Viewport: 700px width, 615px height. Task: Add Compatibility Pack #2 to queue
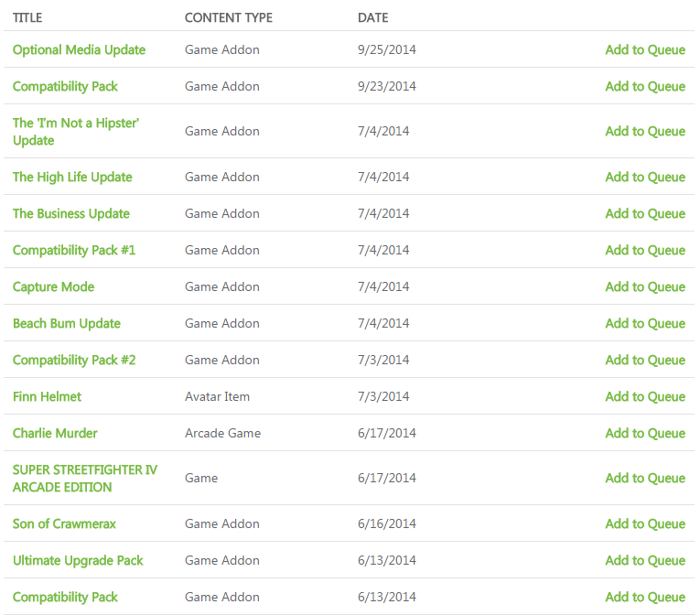click(x=645, y=360)
